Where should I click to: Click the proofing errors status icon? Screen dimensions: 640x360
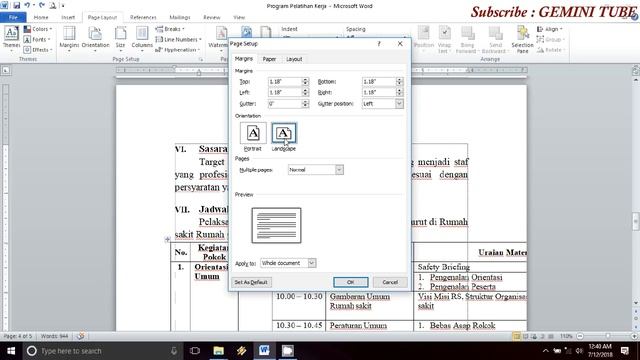tap(80, 336)
